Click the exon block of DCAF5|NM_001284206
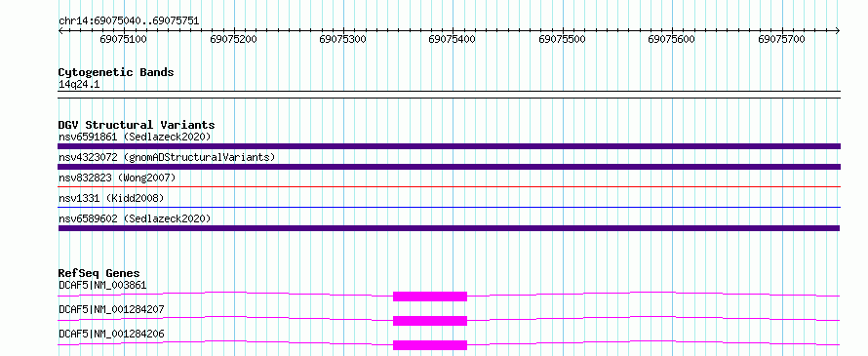868x356 pixels. pos(430,345)
